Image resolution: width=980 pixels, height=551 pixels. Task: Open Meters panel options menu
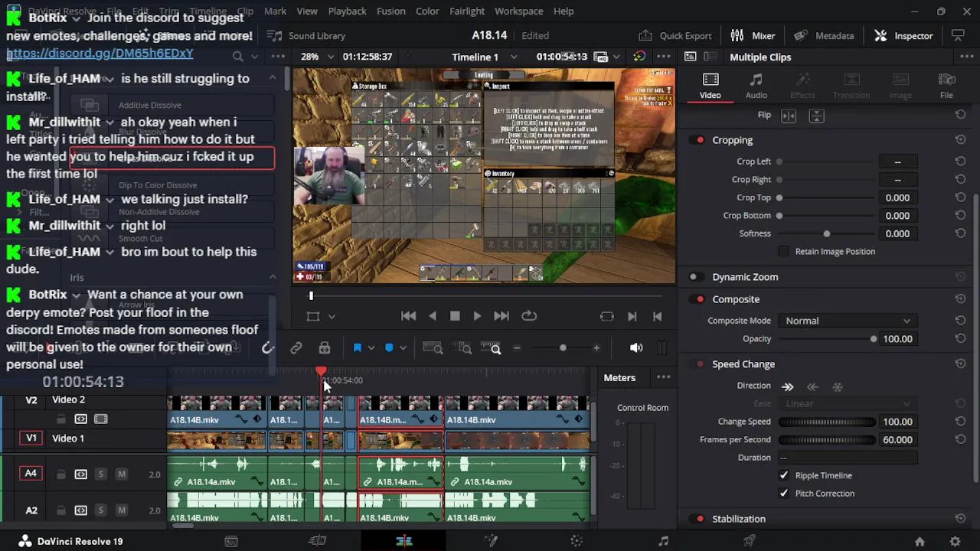point(663,377)
